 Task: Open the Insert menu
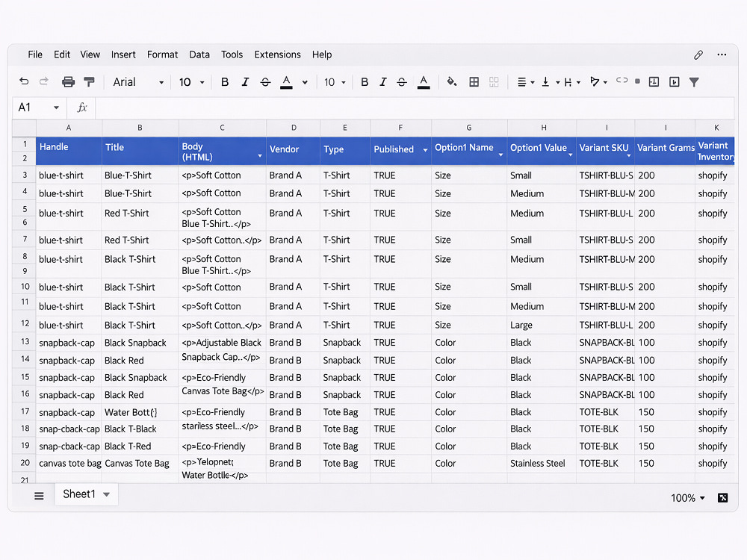[123, 55]
